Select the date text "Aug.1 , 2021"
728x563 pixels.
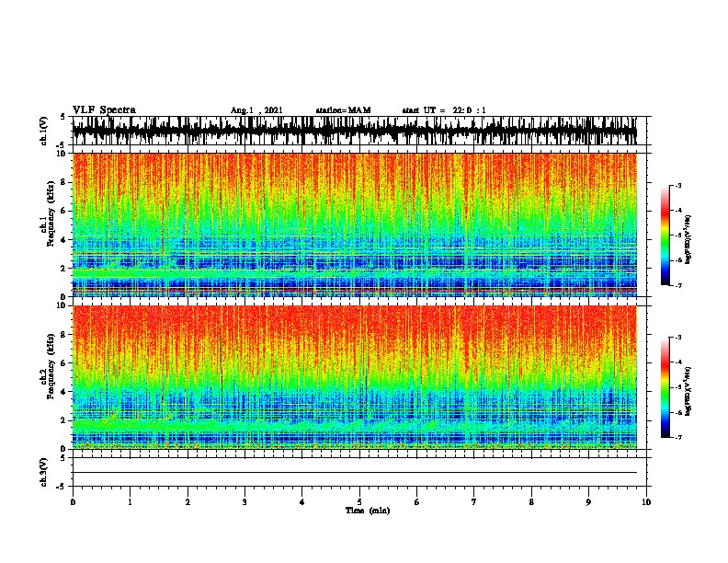(x=256, y=110)
